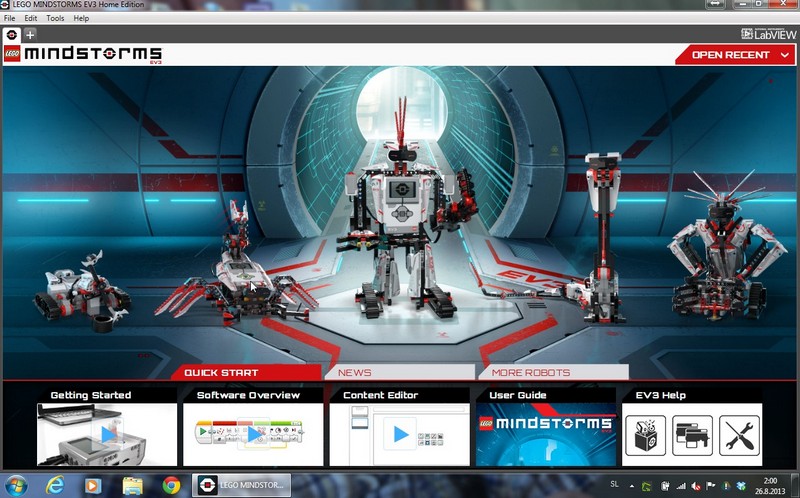The width and height of the screenshot is (800, 498).
Task: Open the Windows Start menu
Action: (16, 485)
